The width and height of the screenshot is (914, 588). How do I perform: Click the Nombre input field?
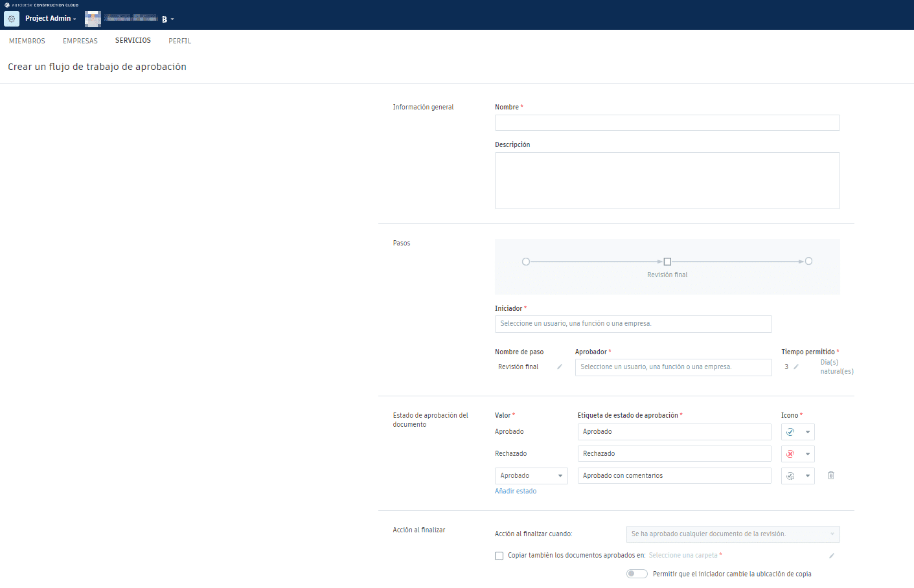(667, 123)
